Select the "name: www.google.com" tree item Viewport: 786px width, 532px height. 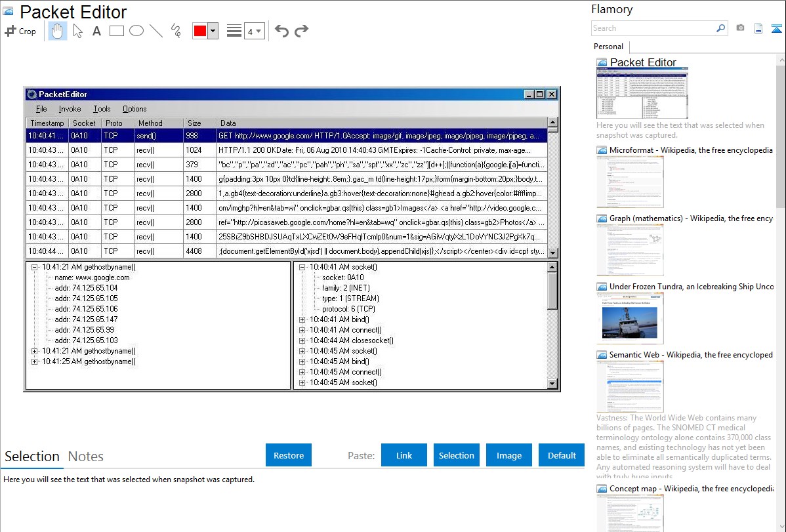(x=93, y=277)
